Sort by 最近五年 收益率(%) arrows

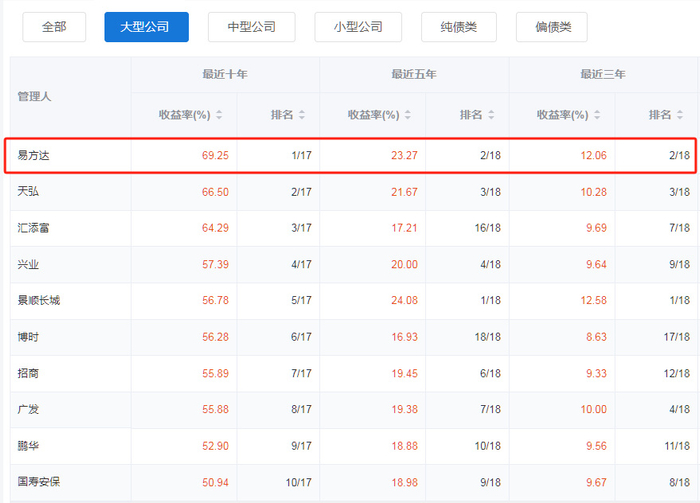pos(408,115)
